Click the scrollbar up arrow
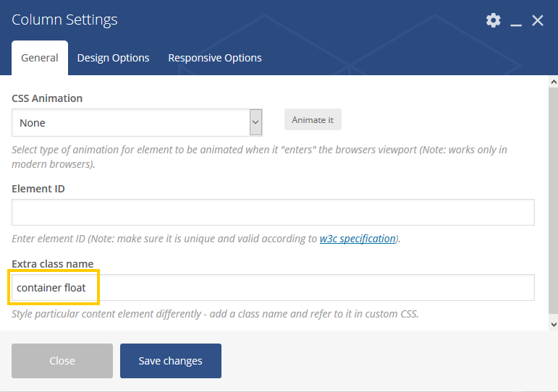558x392 pixels. (x=554, y=82)
